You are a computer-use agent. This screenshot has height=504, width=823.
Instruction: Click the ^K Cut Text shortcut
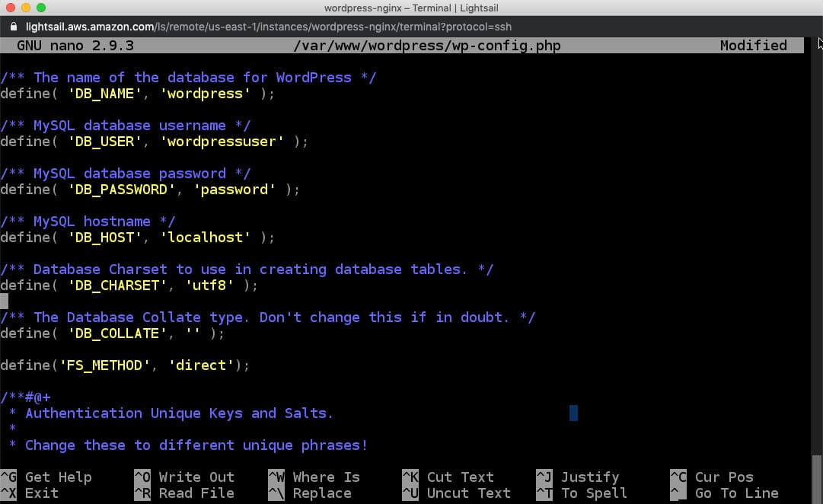(x=448, y=477)
